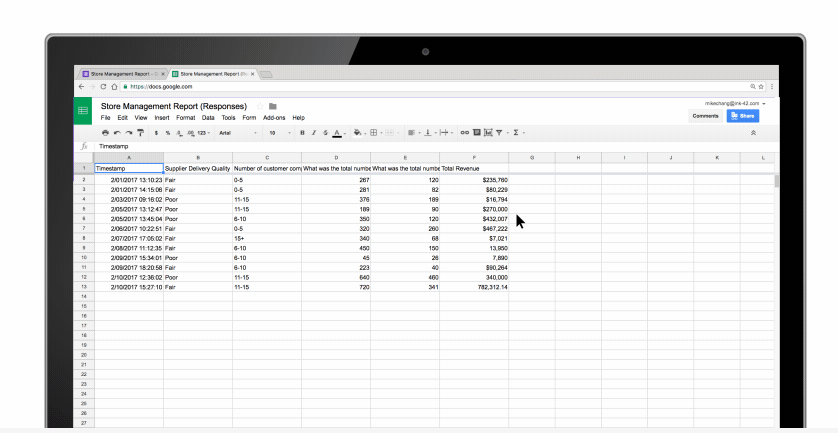Open the File menu
The image size is (838, 433).
[x=105, y=118]
